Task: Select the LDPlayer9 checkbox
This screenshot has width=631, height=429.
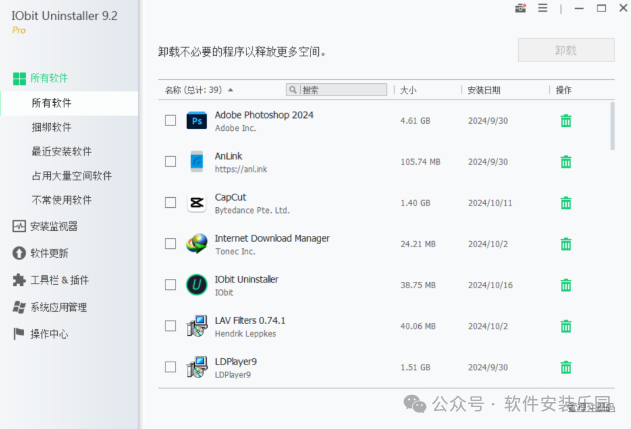Action: point(171,367)
